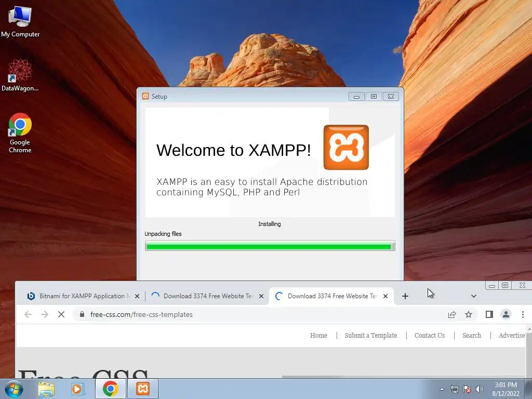
Task: Click XAMPP installer taskbar button
Action: [143, 389]
